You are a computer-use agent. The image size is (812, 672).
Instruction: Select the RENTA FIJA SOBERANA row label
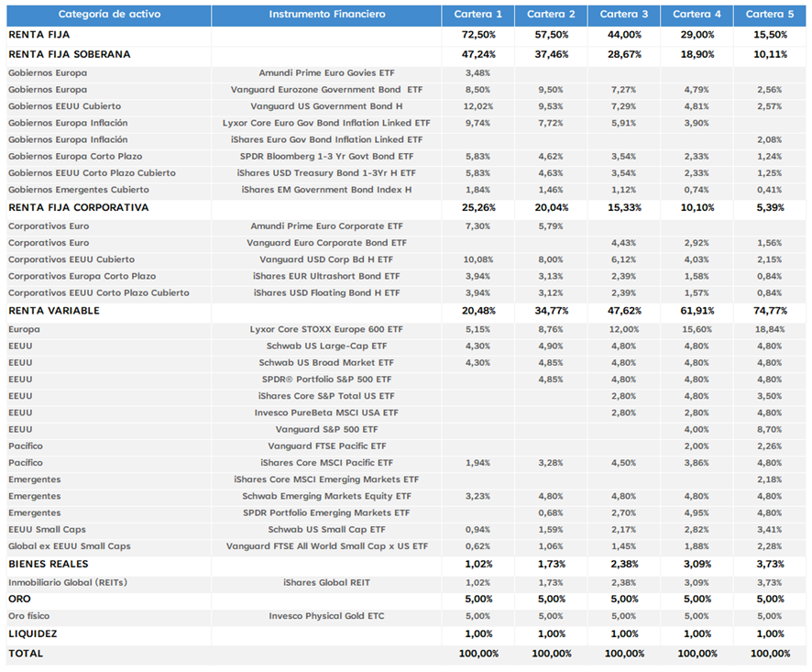tap(70, 54)
